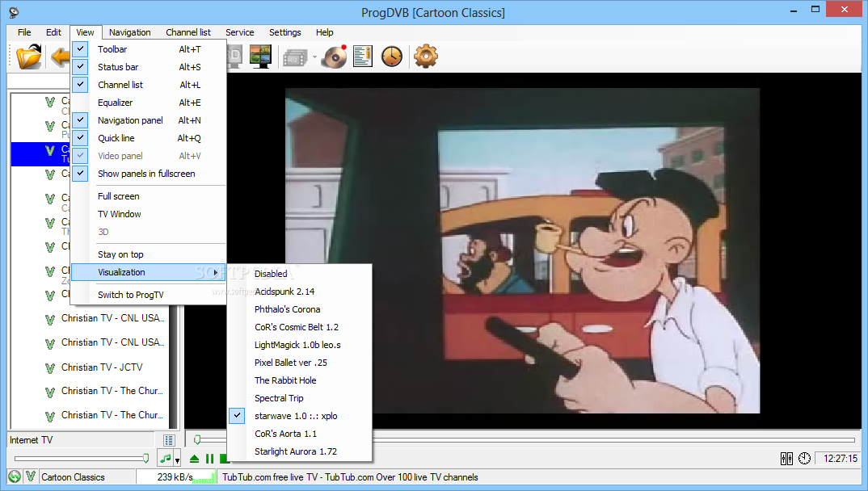Open the program guide info icon

363,57
